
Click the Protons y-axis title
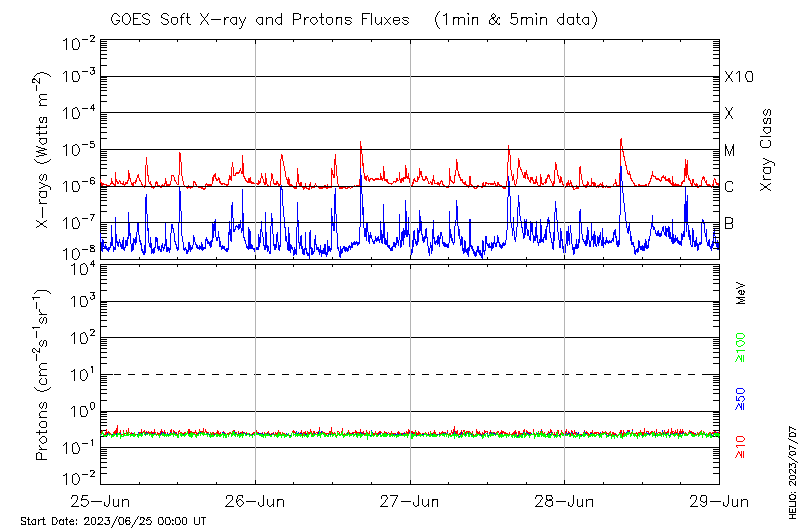(43, 375)
